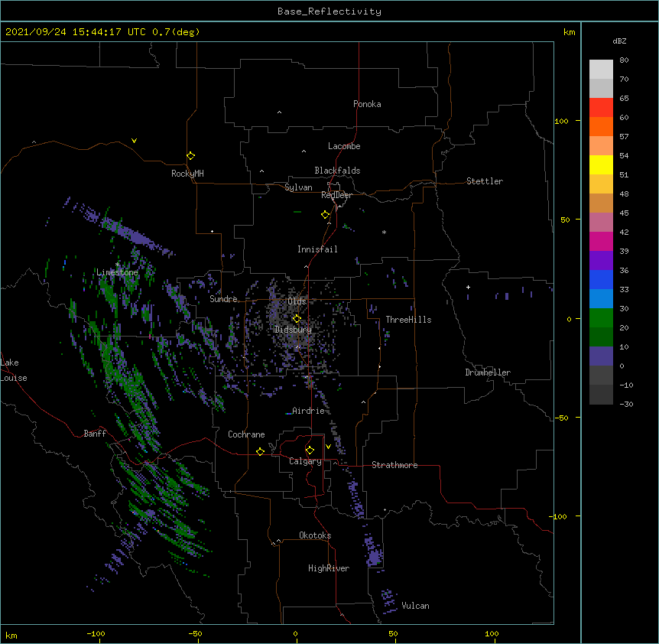
Task: Click the yellow V marker northwest of RockyMH
Action: [x=134, y=141]
